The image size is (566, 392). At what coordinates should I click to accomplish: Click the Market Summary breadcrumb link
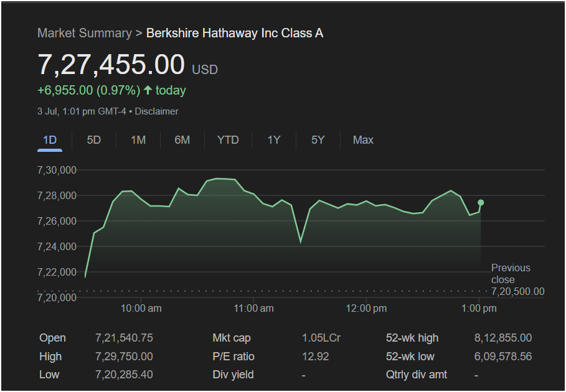[x=84, y=33]
